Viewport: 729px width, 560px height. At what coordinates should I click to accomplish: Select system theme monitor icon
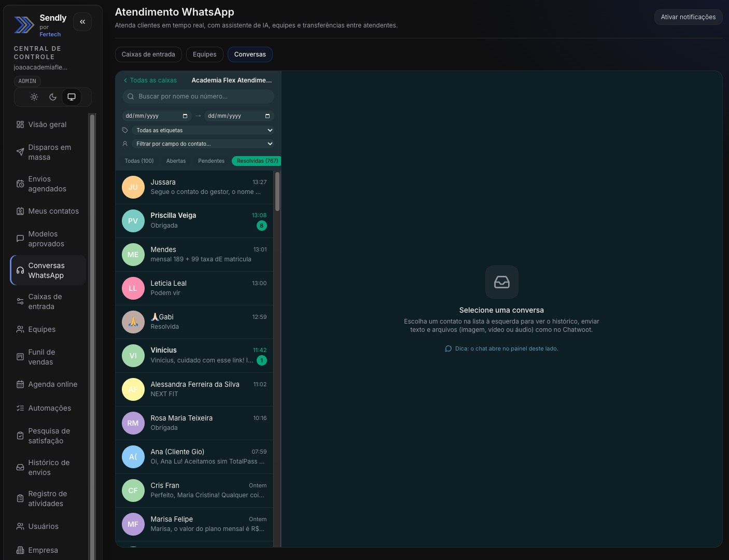(x=72, y=97)
